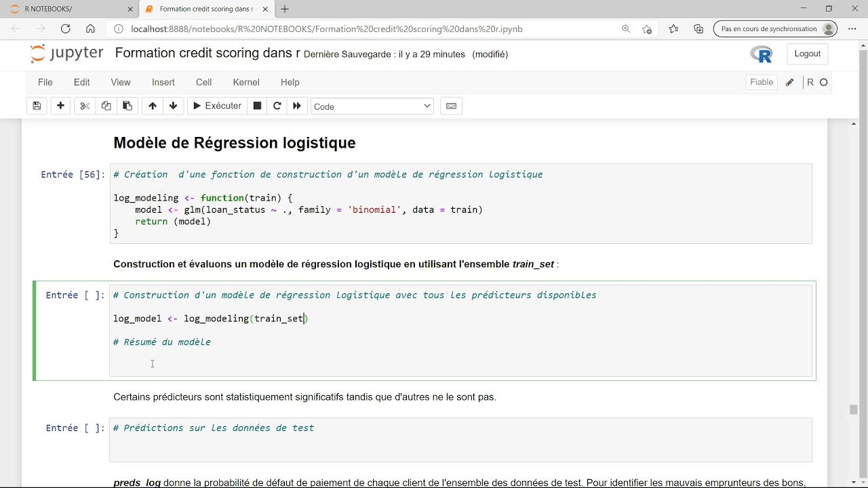Restart kernel and run all cells
The height and width of the screenshot is (488, 868).
[x=296, y=106]
